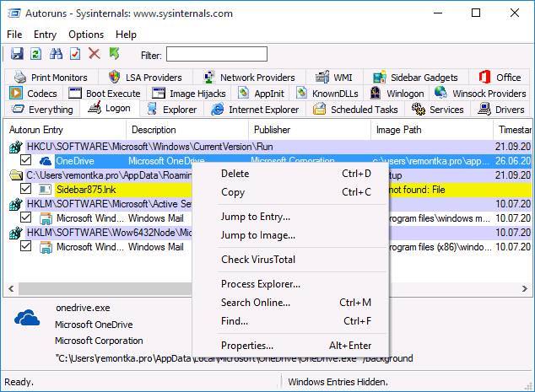Open the Options menu

tap(86, 35)
